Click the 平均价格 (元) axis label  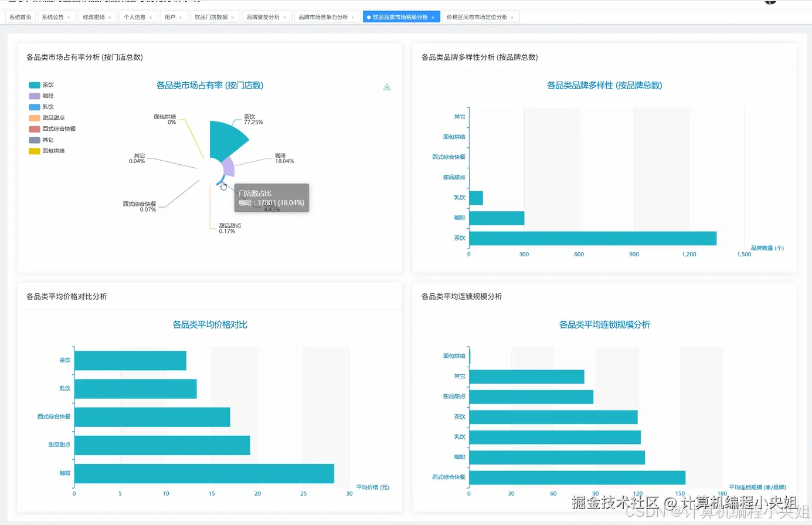pyautogui.click(x=372, y=487)
